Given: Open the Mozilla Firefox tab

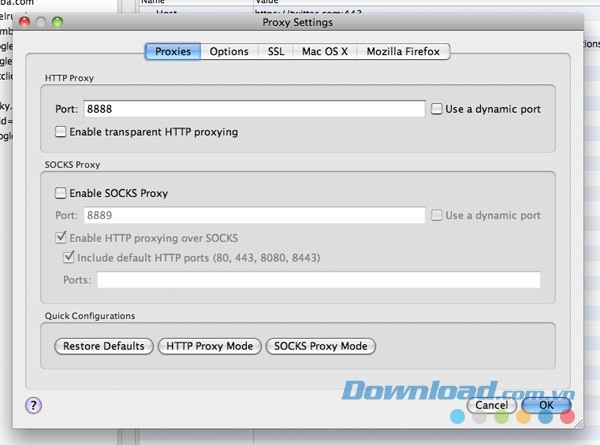Looking at the screenshot, I should [403, 51].
